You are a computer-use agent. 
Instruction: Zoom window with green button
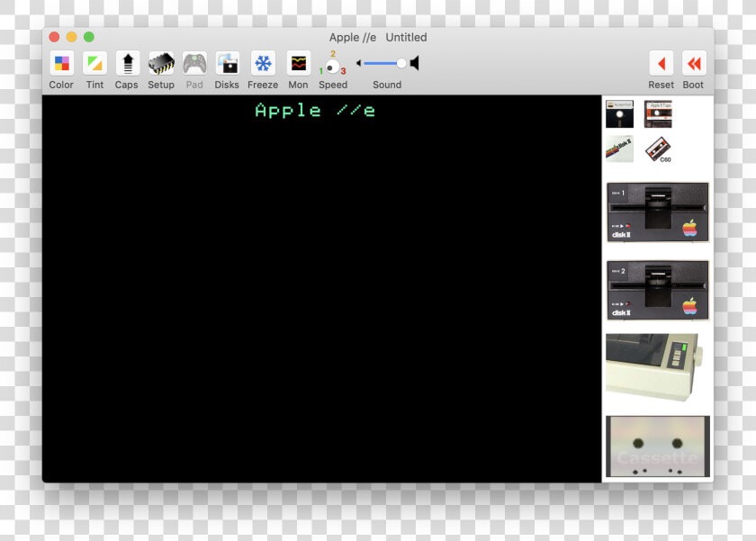click(89, 37)
